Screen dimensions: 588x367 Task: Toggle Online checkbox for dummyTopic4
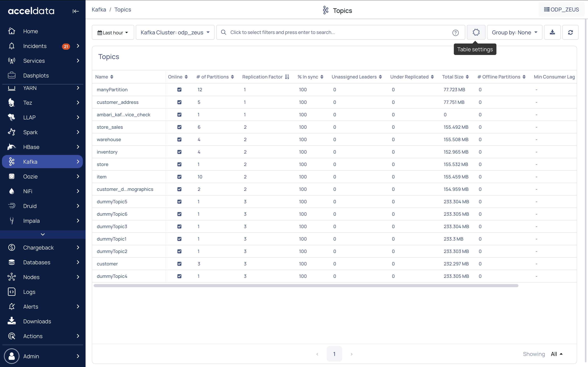coord(179,276)
